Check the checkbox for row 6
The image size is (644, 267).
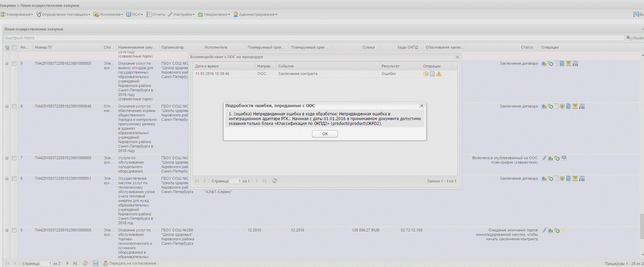(14, 178)
